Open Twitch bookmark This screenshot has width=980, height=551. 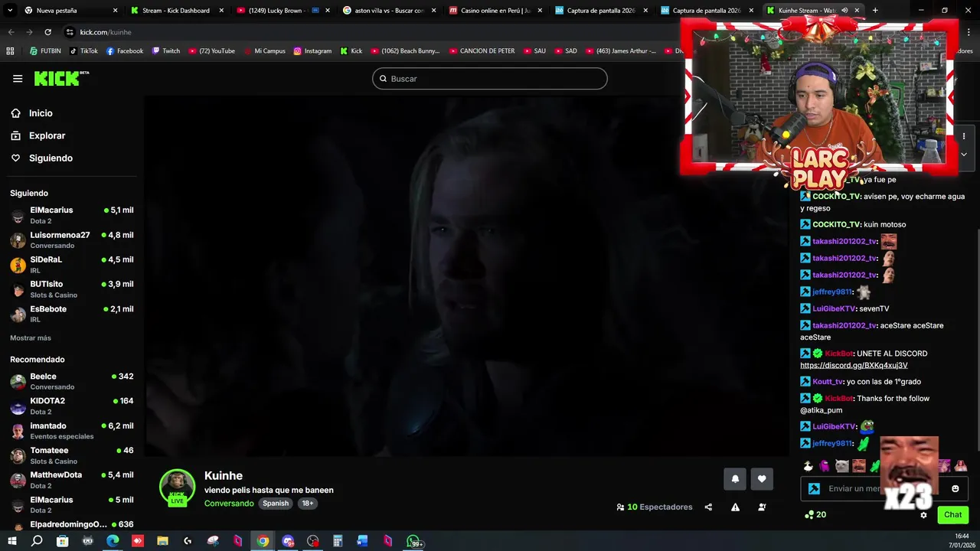pyautogui.click(x=166, y=51)
